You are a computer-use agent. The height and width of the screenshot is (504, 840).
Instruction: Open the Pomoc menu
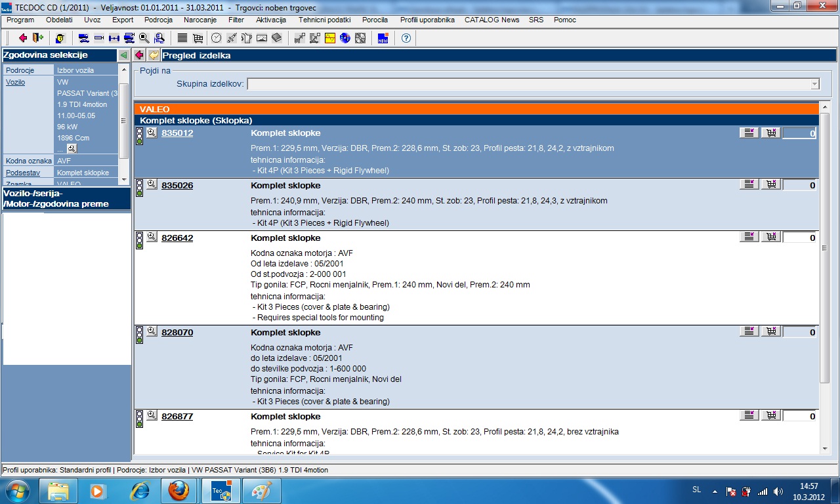[565, 20]
